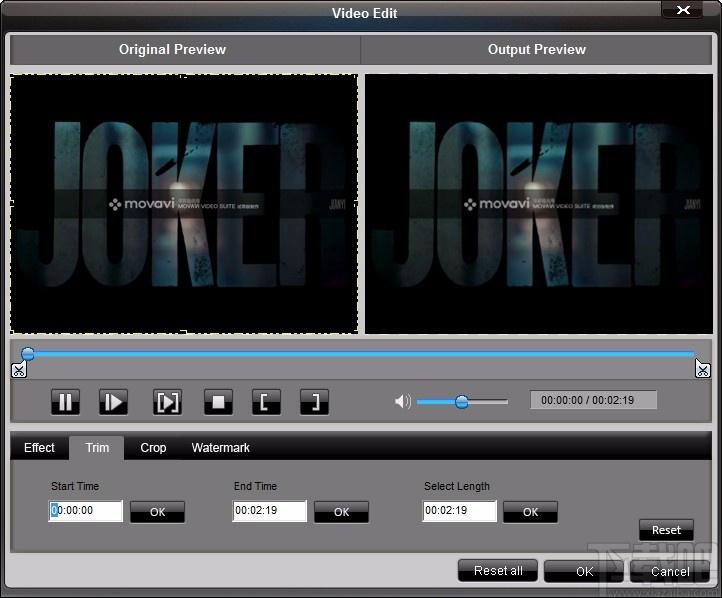Click into the Select Length field
The width and height of the screenshot is (722, 598).
pos(460,511)
